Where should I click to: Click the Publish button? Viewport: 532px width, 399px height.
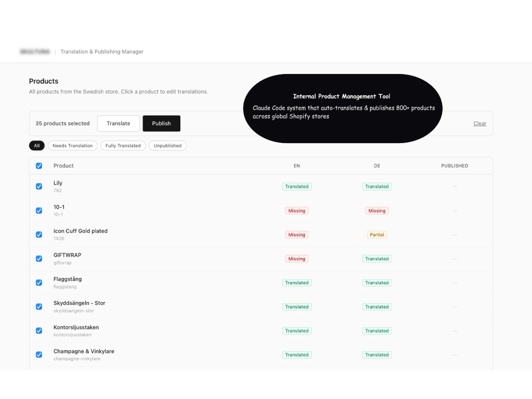(x=162, y=123)
